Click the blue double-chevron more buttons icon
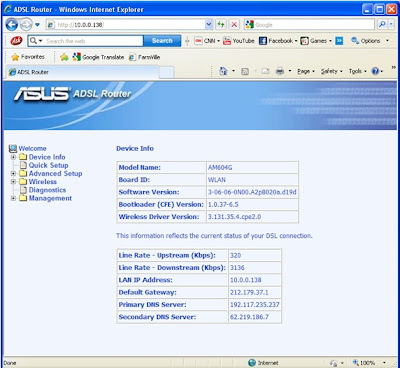The width and height of the screenshot is (400, 368). coord(339,41)
